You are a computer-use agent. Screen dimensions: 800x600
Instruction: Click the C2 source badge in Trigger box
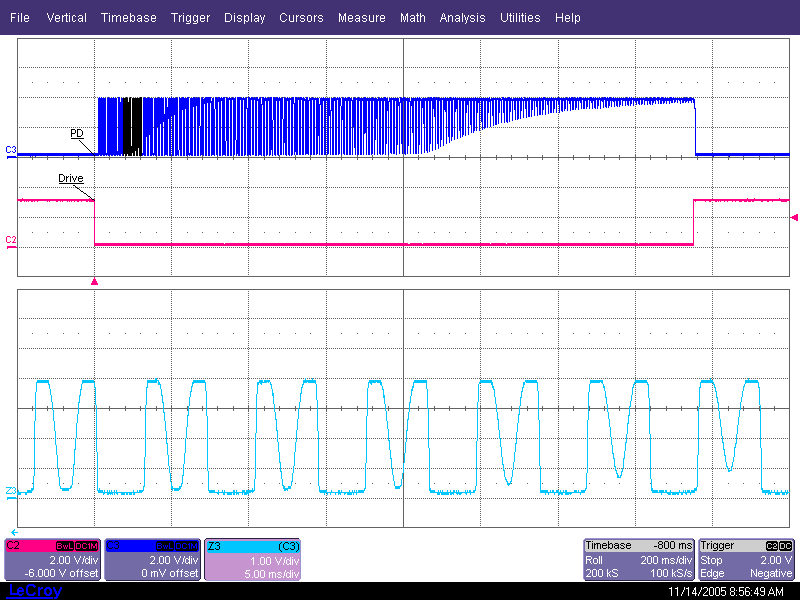pos(772,546)
